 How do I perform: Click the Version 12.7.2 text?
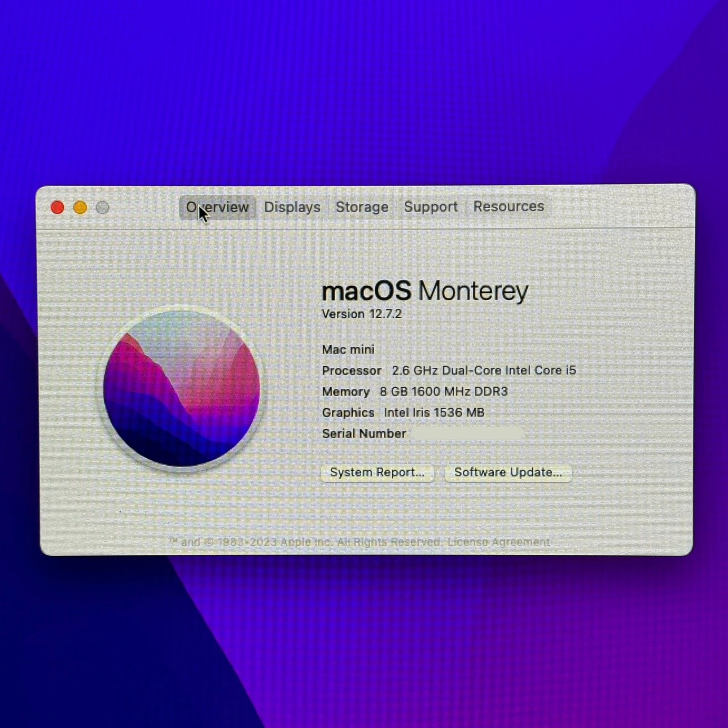coord(362,314)
